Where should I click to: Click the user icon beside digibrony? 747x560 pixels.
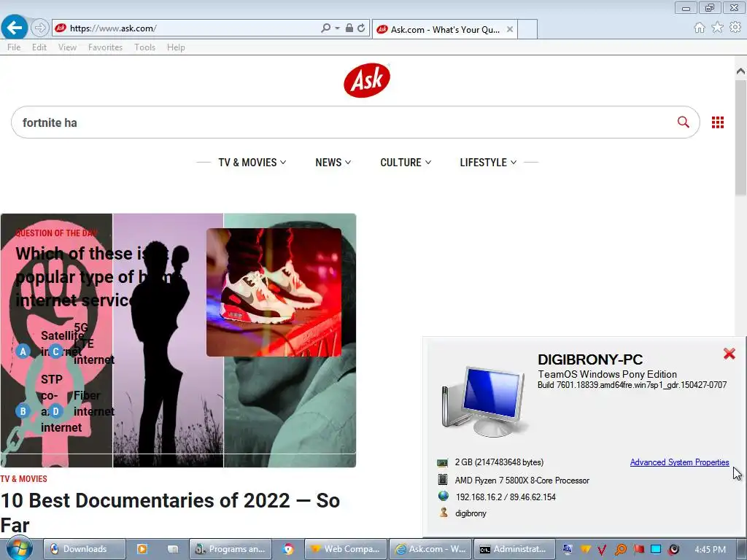(x=444, y=513)
